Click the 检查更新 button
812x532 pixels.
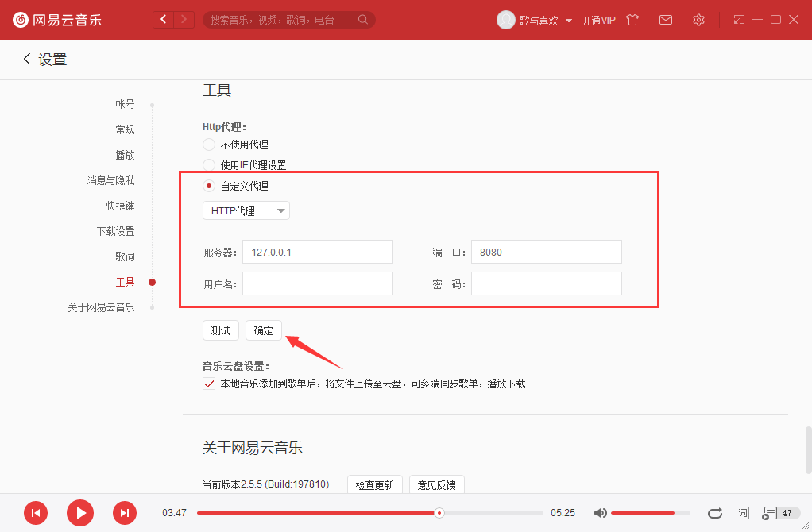pyautogui.click(x=375, y=485)
